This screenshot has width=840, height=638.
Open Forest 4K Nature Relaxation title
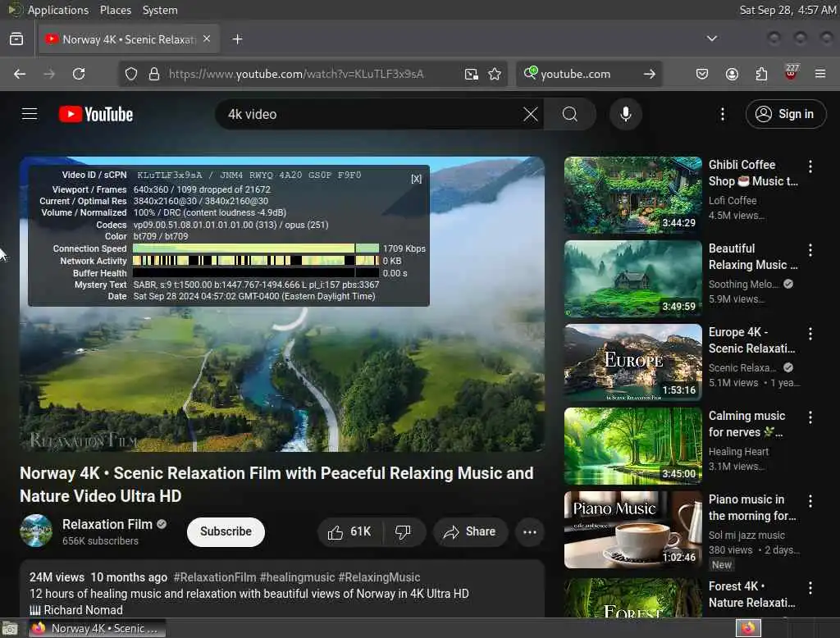(751, 595)
